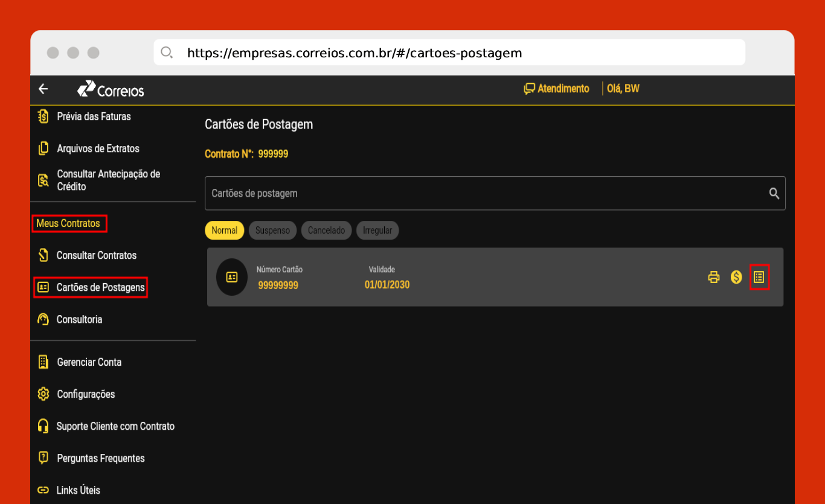This screenshot has height=504, width=825.
Task: Select the Normal status filter
Action: [x=225, y=230]
